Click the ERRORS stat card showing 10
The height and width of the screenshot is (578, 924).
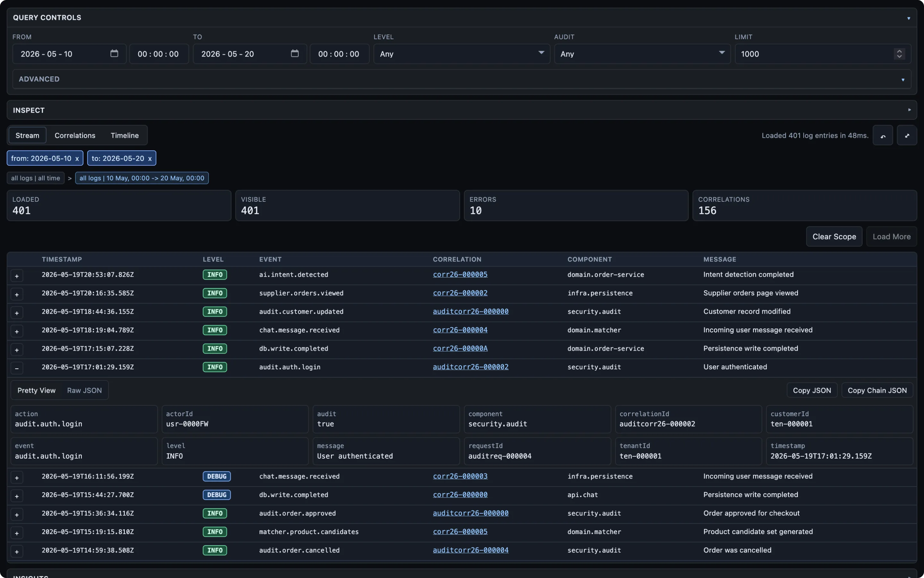tap(576, 206)
